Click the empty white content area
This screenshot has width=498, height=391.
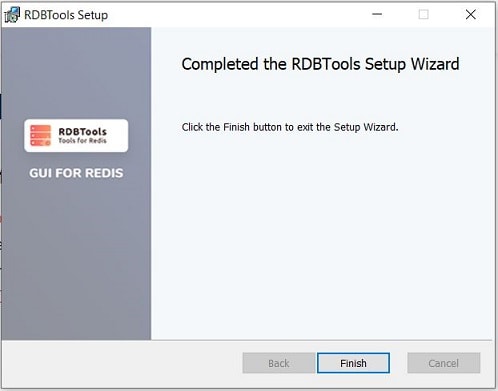323,233
